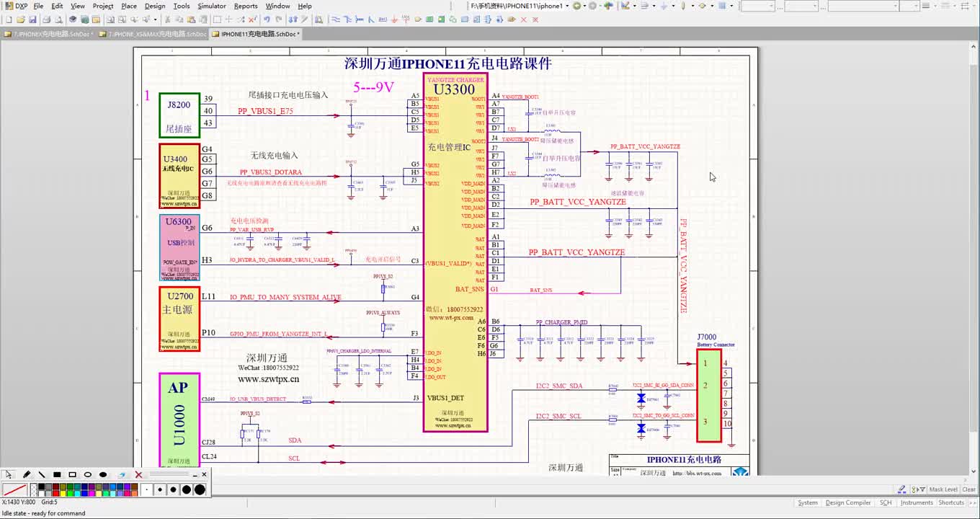
Task: Expand the green back-navigation dropdown arrow
Action: (584, 6)
